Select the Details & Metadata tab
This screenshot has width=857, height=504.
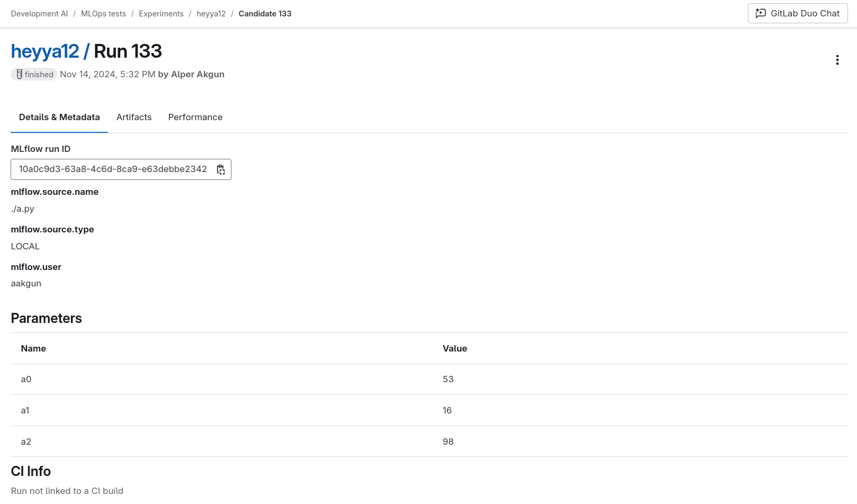click(x=59, y=117)
